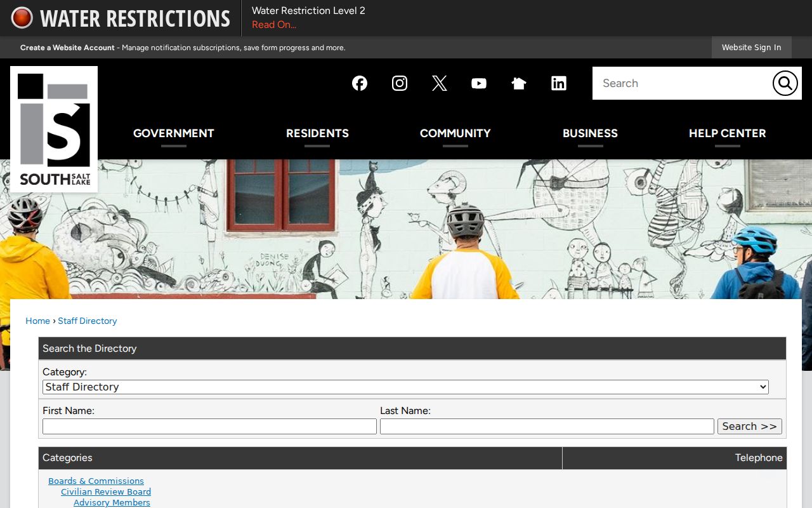The height and width of the screenshot is (508, 812).
Task: Open the Help Center menu
Action: (x=728, y=133)
